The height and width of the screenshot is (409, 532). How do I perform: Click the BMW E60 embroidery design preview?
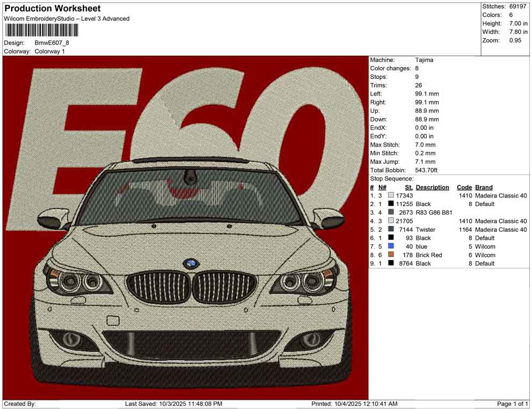click(x=185, y=228)
